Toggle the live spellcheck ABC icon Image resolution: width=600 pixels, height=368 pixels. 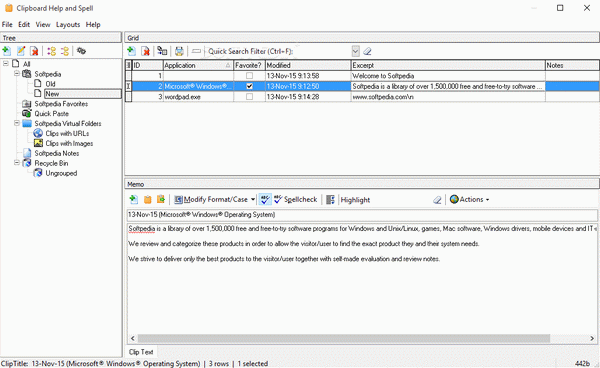265,199
